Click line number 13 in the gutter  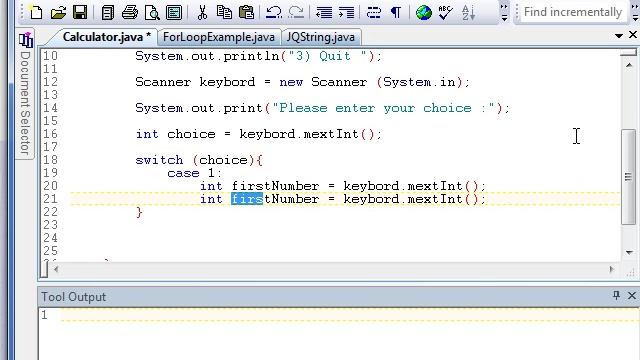pos(51,95)
